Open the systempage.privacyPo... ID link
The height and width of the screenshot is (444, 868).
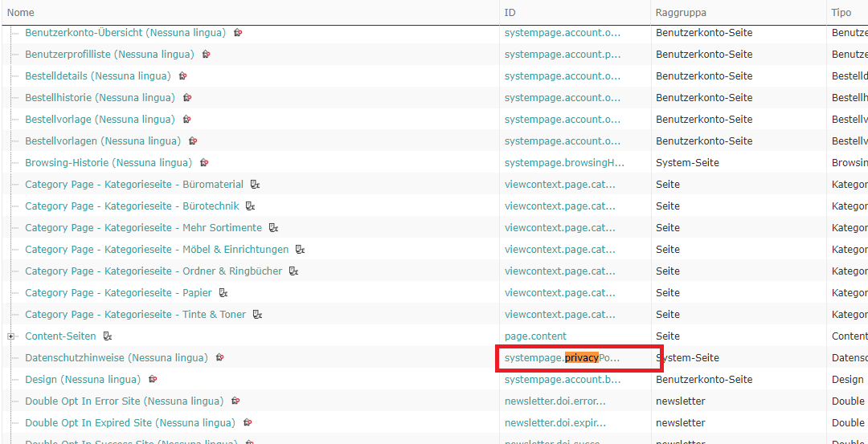562,358
